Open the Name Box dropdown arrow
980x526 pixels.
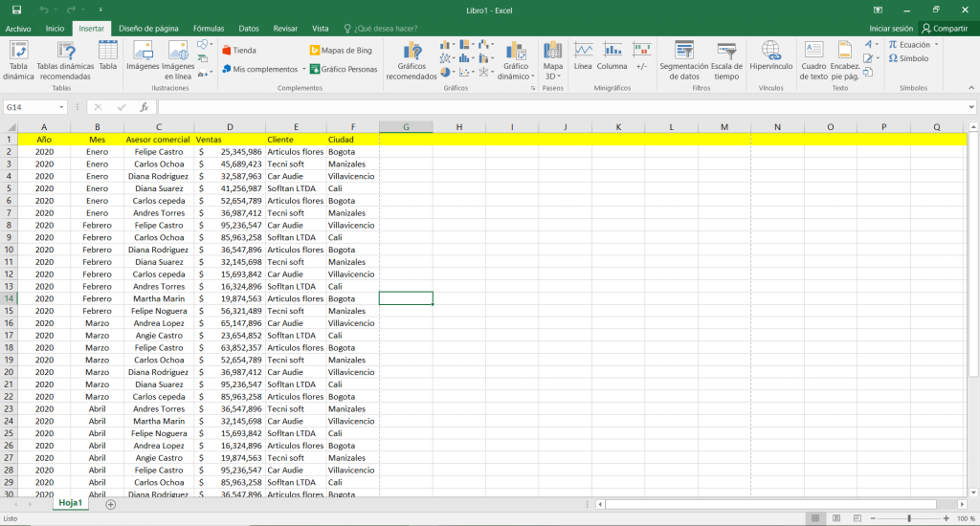coord(61,107)
